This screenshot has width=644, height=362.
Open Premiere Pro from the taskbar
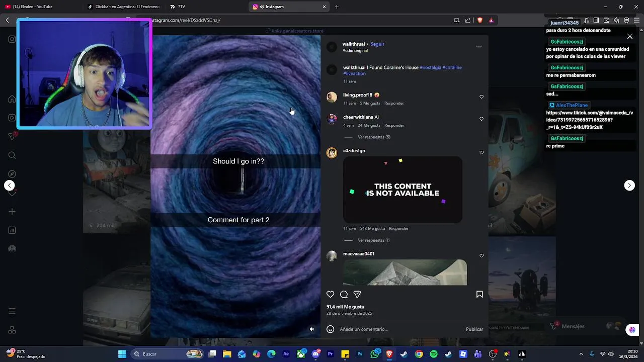(330, 354)
